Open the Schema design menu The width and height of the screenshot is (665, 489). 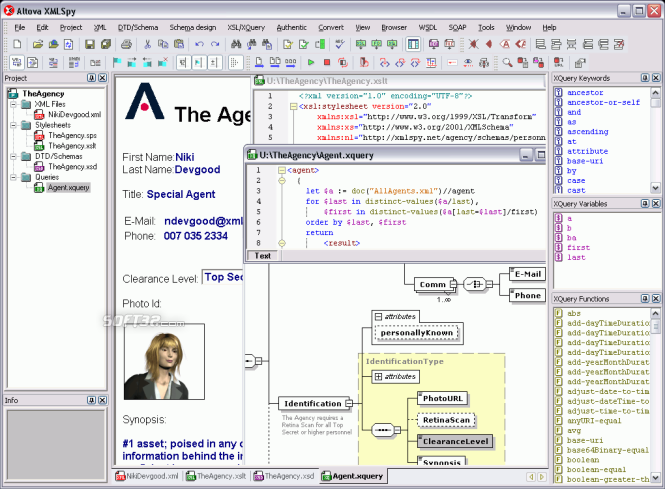tap(193, 28)
